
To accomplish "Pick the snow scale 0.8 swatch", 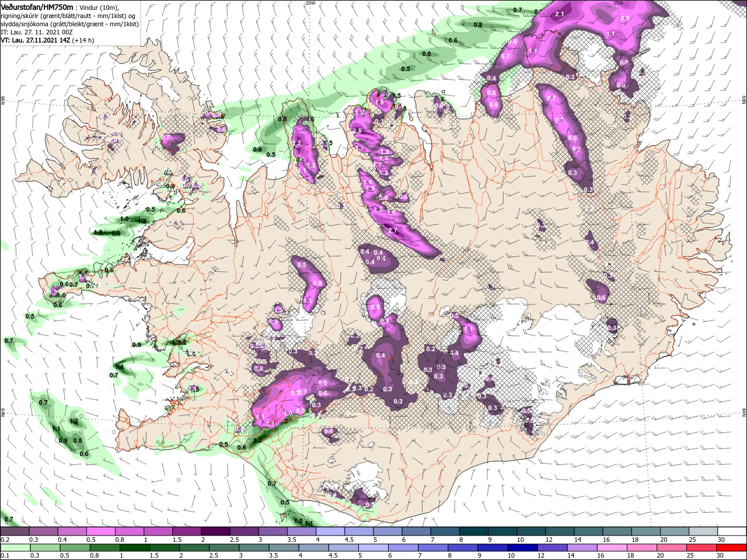I will point(129,531).
